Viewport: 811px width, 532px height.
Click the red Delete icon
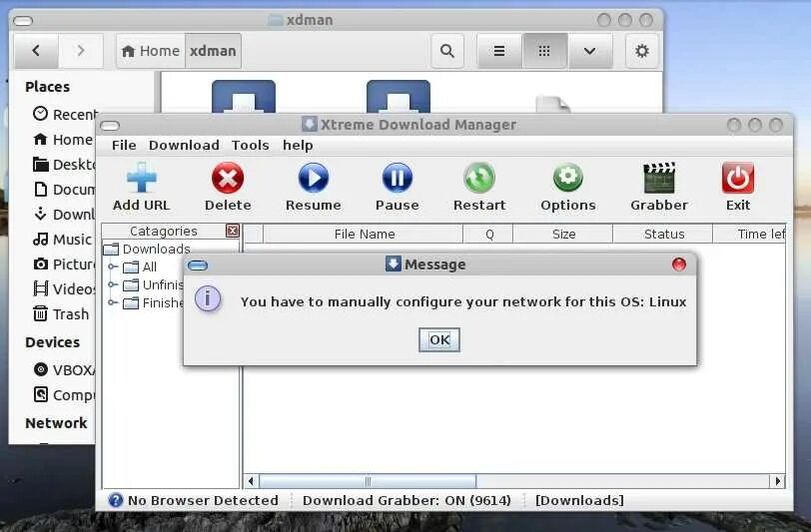point(228,178)
